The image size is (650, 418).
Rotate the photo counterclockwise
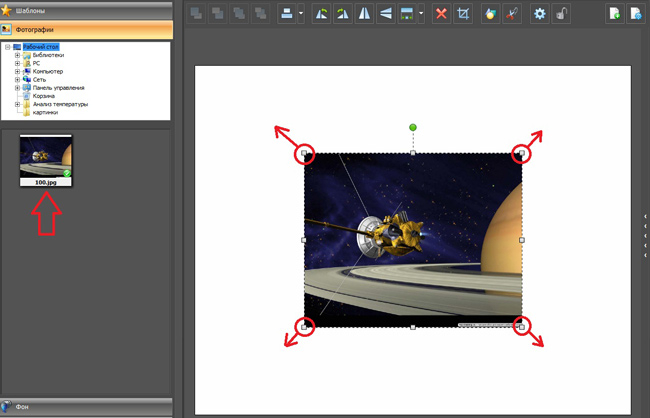tap(321, 14)
